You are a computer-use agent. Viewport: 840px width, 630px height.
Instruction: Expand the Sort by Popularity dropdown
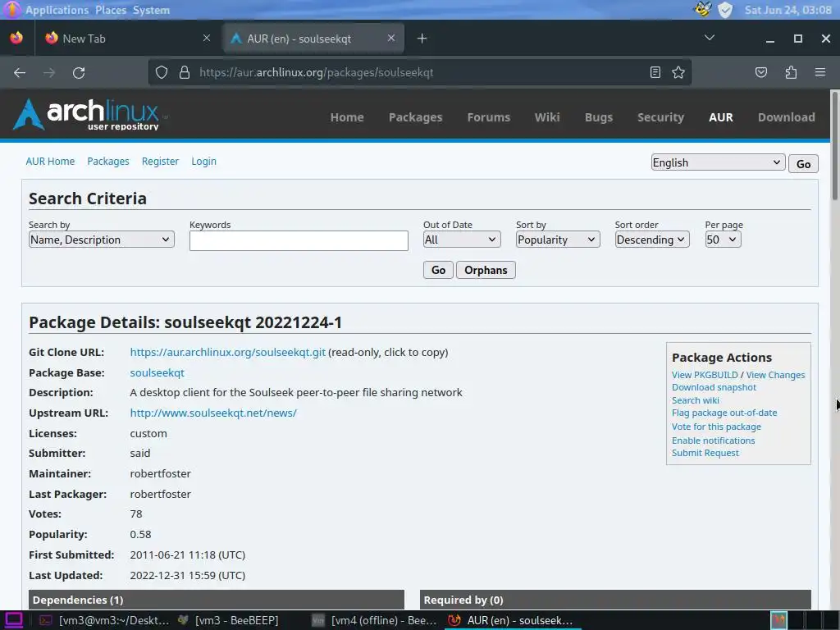click(x=558, y=240)
